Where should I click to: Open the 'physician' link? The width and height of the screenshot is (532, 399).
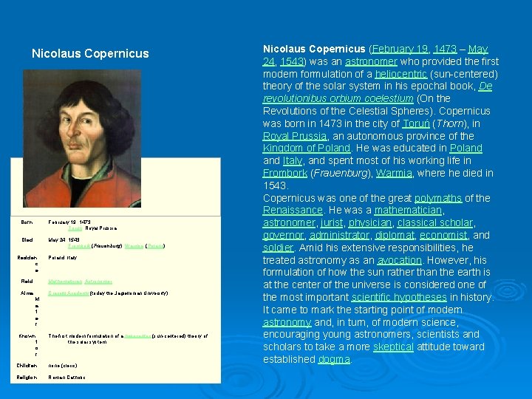click(x=370, y=223)
